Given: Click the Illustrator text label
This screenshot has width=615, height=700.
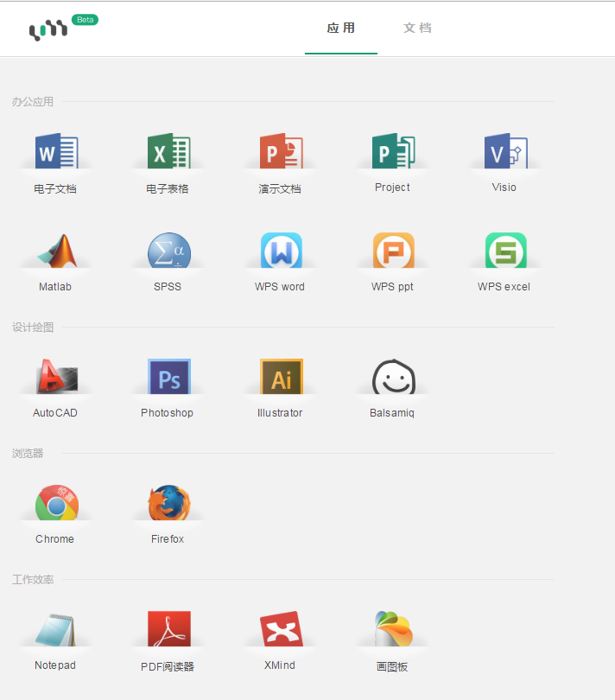Looking at the screenshot, I should point(280,413).
